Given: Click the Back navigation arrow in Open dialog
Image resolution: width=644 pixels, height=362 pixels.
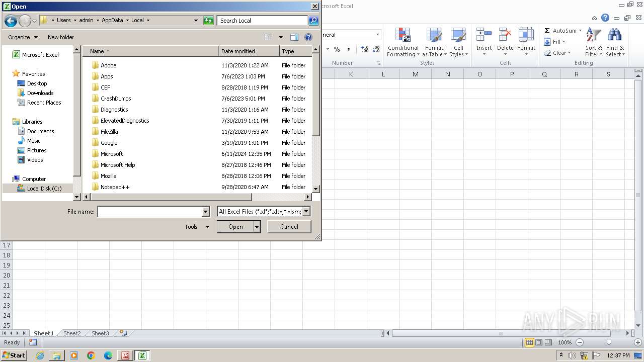Looking at the screenshot, I should click(11, 21).
